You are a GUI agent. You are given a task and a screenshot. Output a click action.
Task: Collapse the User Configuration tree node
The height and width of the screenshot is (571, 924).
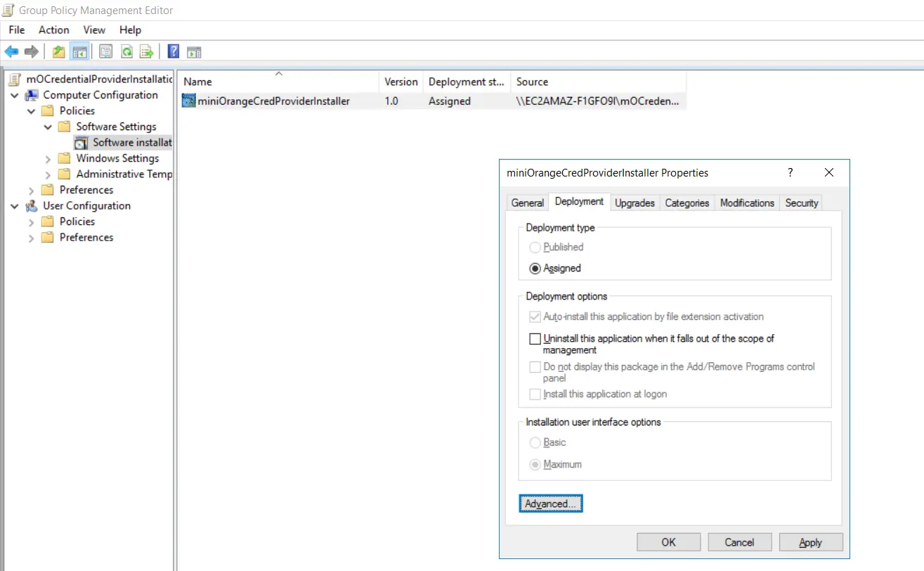coord(14,206)
